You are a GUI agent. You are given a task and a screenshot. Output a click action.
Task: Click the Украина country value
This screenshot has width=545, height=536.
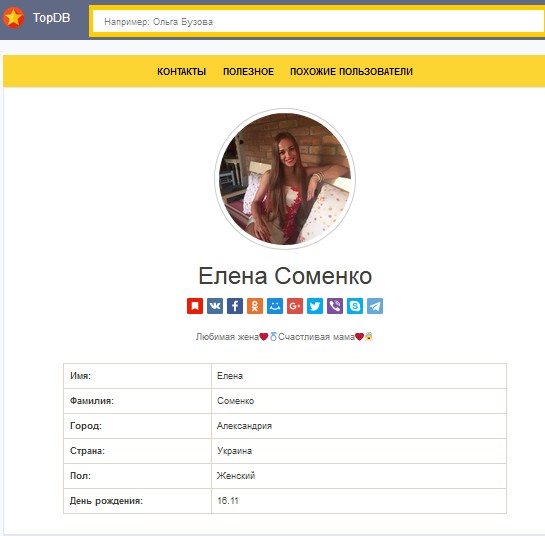click(x=235, y=451)
